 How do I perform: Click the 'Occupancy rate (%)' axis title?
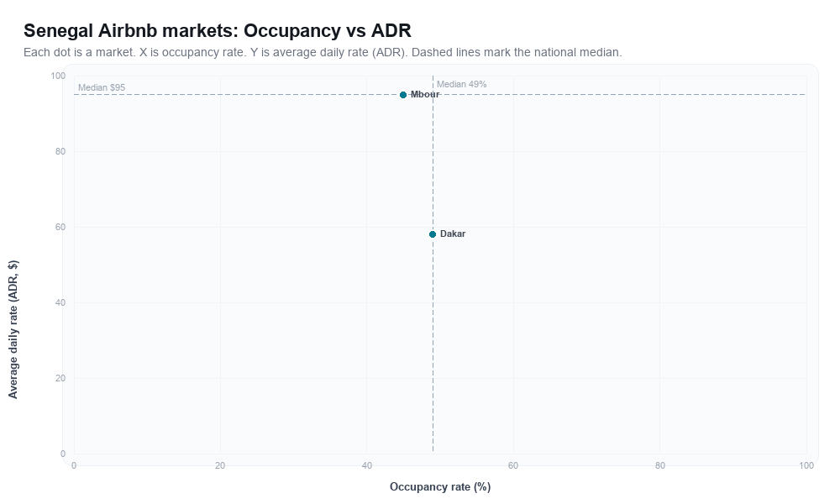coord(440,487)
